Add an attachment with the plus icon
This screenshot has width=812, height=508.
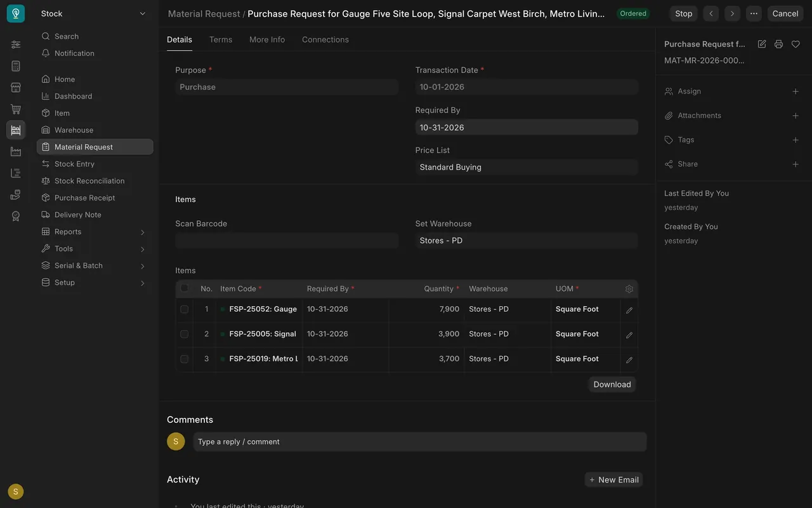(796, 116)
